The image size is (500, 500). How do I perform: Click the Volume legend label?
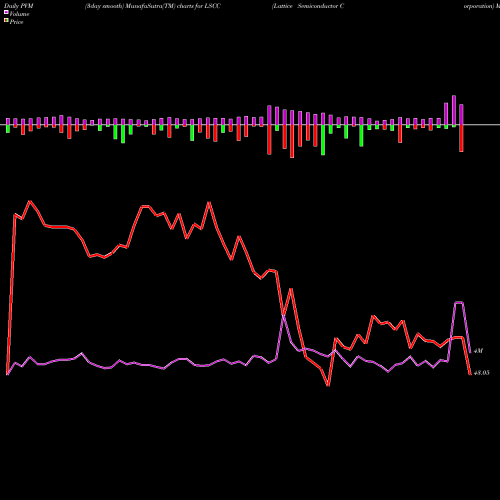[19, 14]
